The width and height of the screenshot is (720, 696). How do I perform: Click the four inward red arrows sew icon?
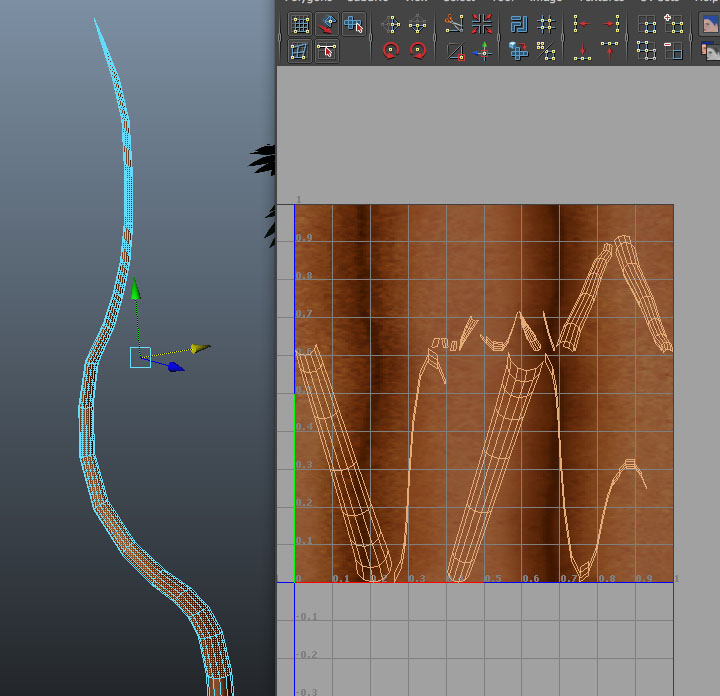pos(482,24)
